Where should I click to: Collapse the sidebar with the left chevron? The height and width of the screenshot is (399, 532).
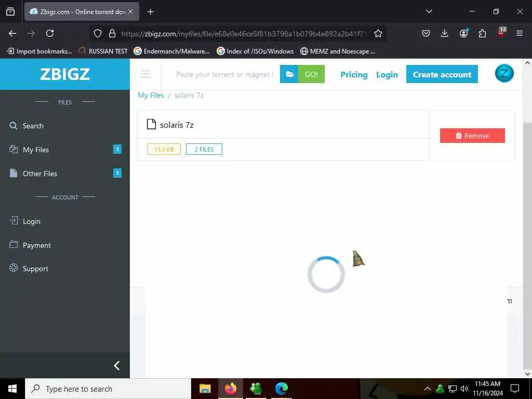(117, 365)
